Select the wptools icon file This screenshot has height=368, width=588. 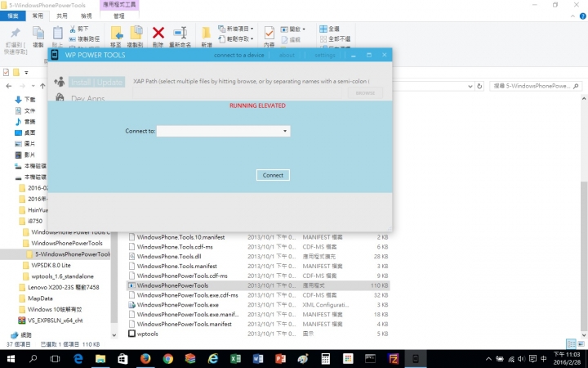tap(147, 334)
